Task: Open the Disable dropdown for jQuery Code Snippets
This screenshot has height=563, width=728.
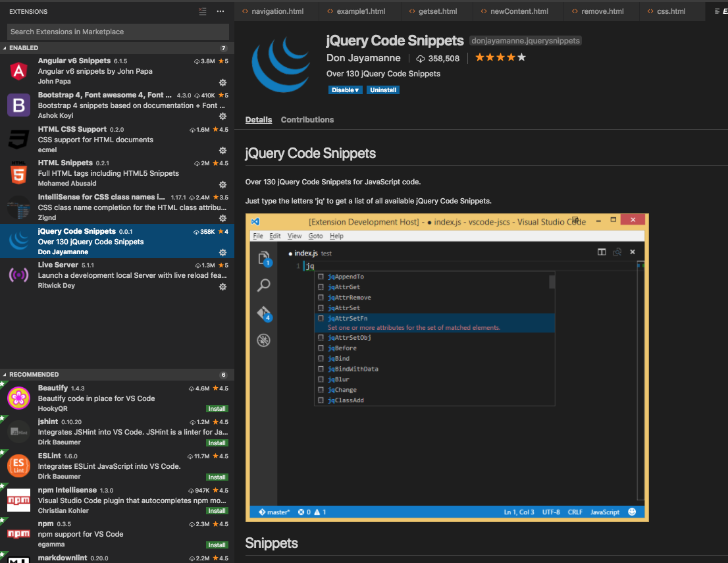Action: pyautogui.click(x=345, y=90)
